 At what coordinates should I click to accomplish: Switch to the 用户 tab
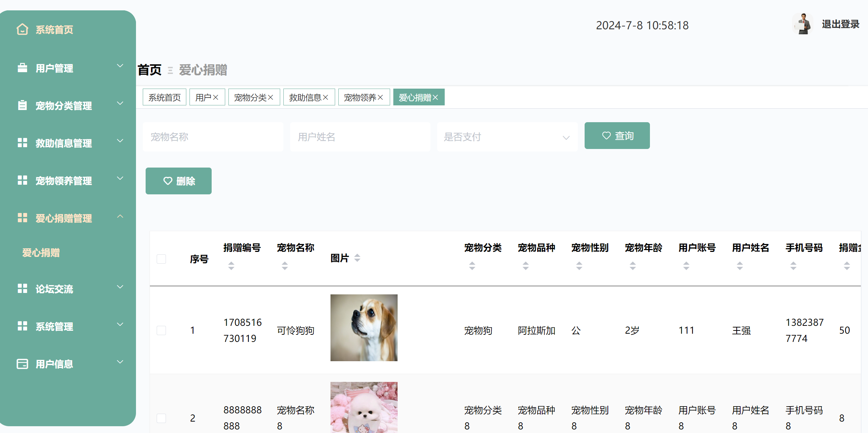(207, 97)
